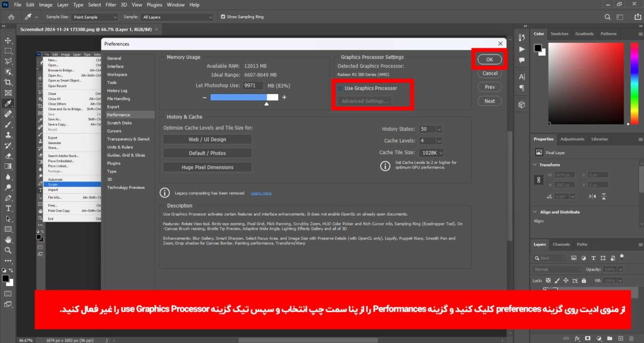Select the Pen tool
The width and height of the screenshot is (644, 343).
pyautogui.click(x=8, y=198)
